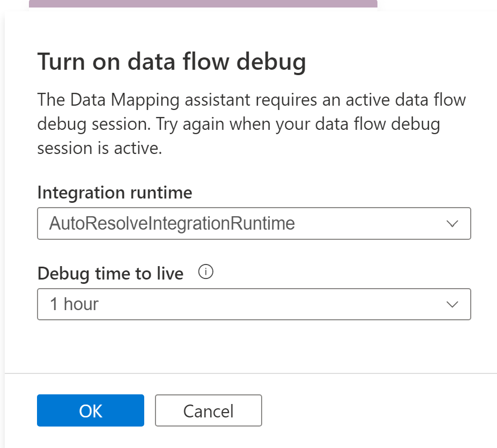Expand the Debug time to live dropdown
The width and height of the screenshot is (497, 448).
(253, 304)
